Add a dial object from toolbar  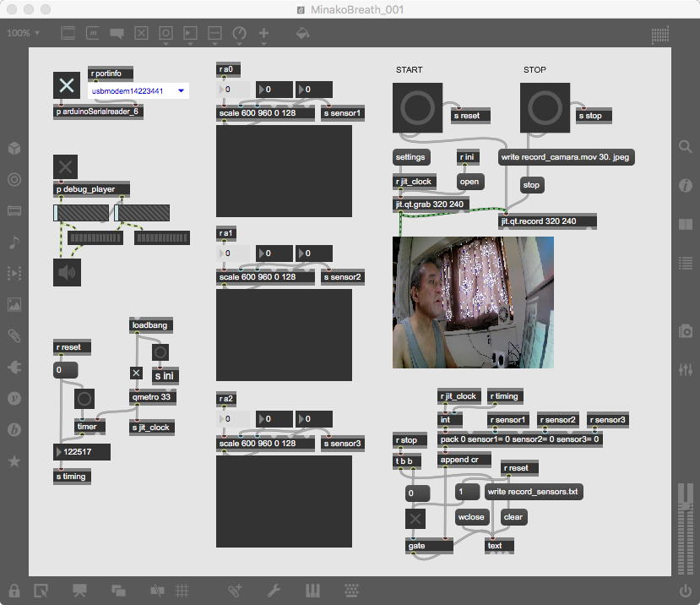239,33
